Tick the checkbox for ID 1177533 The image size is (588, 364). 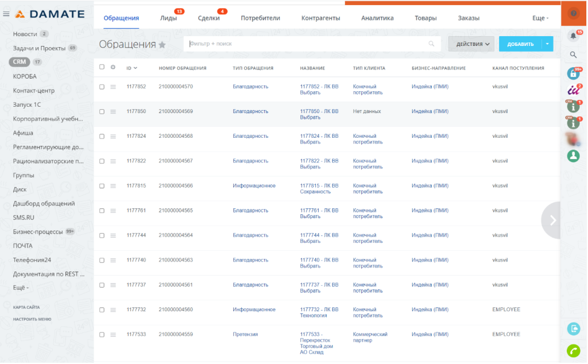tap(102, 335)
